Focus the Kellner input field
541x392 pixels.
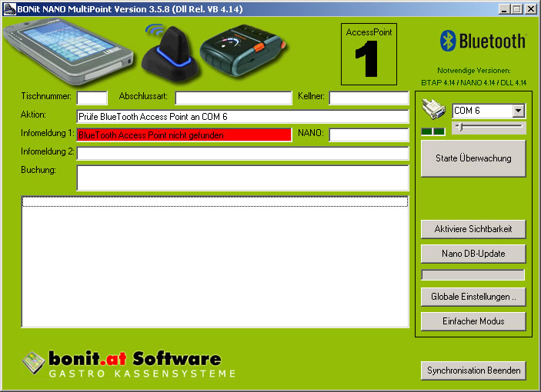(x=369, y=98)
